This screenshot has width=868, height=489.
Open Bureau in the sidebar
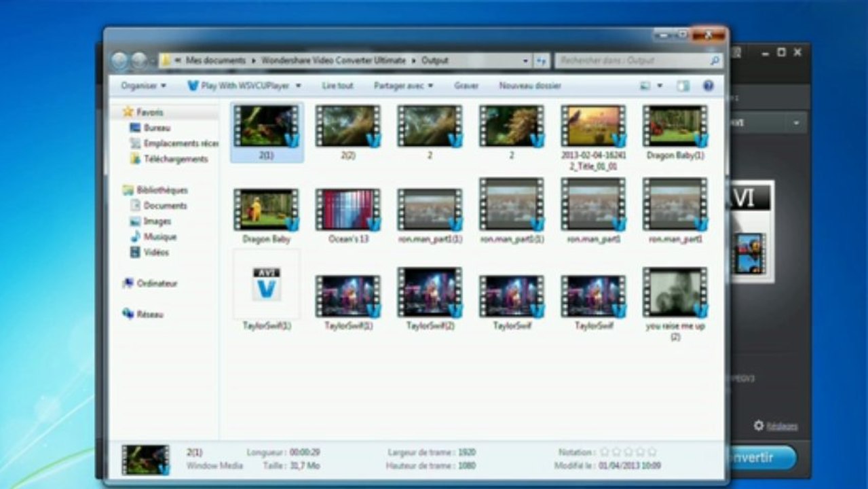click(157, 128)
